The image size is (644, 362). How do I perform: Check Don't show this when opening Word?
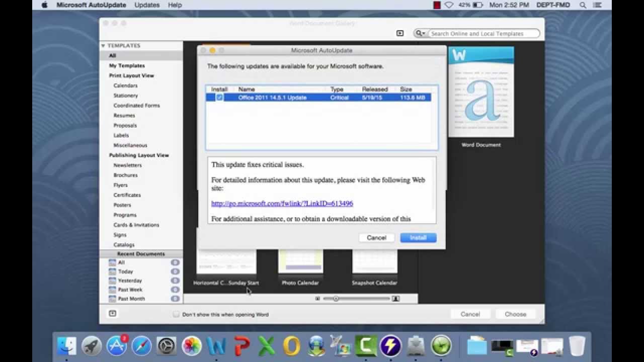176,314
